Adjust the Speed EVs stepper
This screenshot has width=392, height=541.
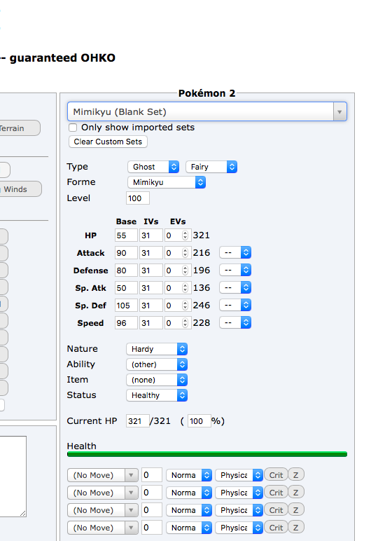(x=185, y=323)
